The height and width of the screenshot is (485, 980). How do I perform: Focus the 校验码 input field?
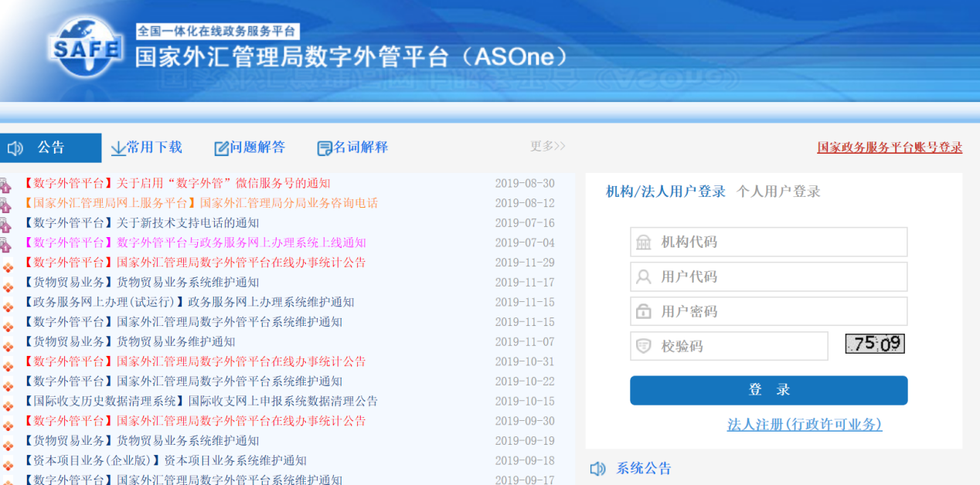tap(729, 346)
